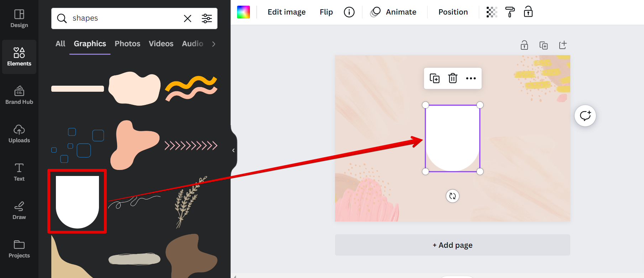Open the Uploads panel

(19, 134)
